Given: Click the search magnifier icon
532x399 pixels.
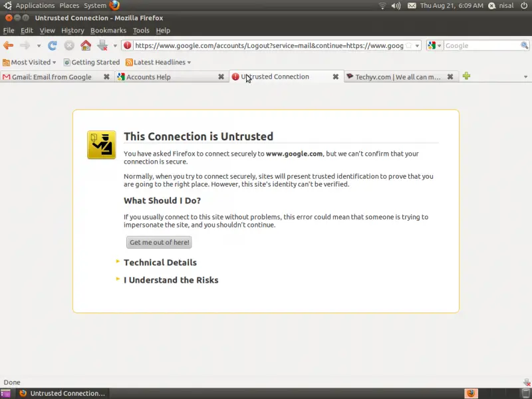Looking at the screenshot, I should tap(524, 45).
